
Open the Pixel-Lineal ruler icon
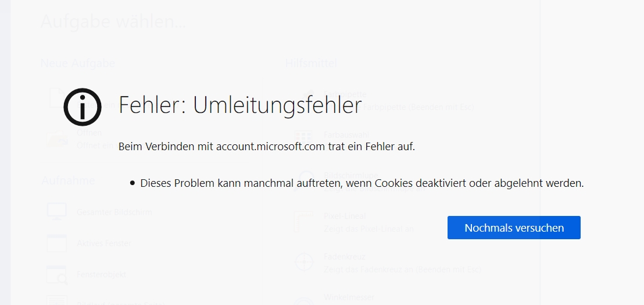click(304, 222)
